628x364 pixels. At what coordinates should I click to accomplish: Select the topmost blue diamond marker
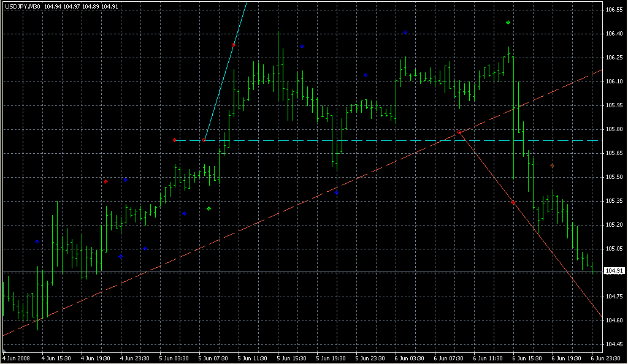point(405,32)
